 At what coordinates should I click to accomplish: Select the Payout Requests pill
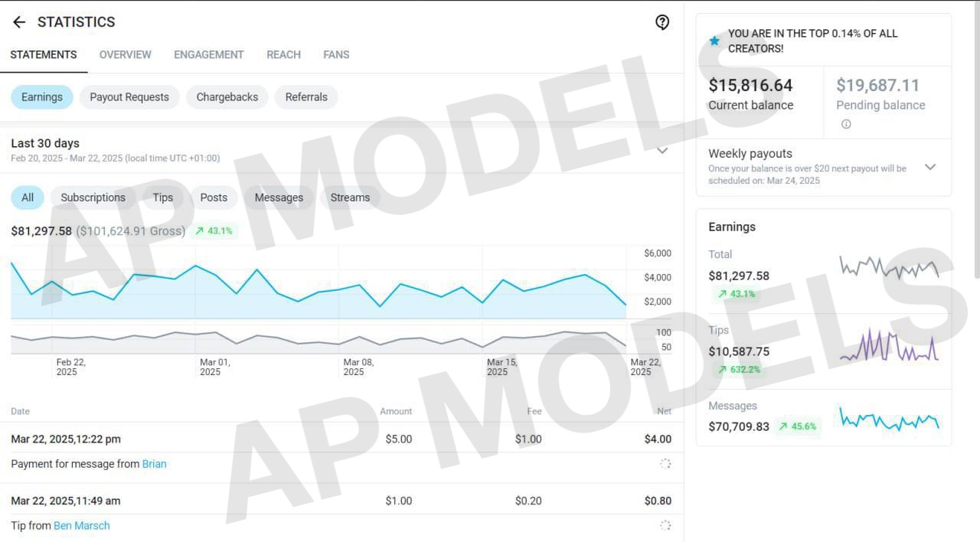click(x=129, y=97)
